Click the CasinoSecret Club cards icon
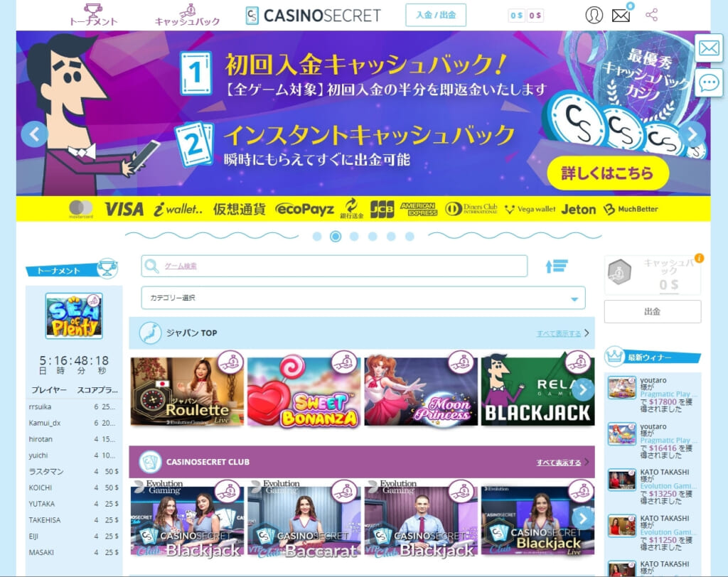This screenshot has width=728, height=577. (x=151, y=462)
